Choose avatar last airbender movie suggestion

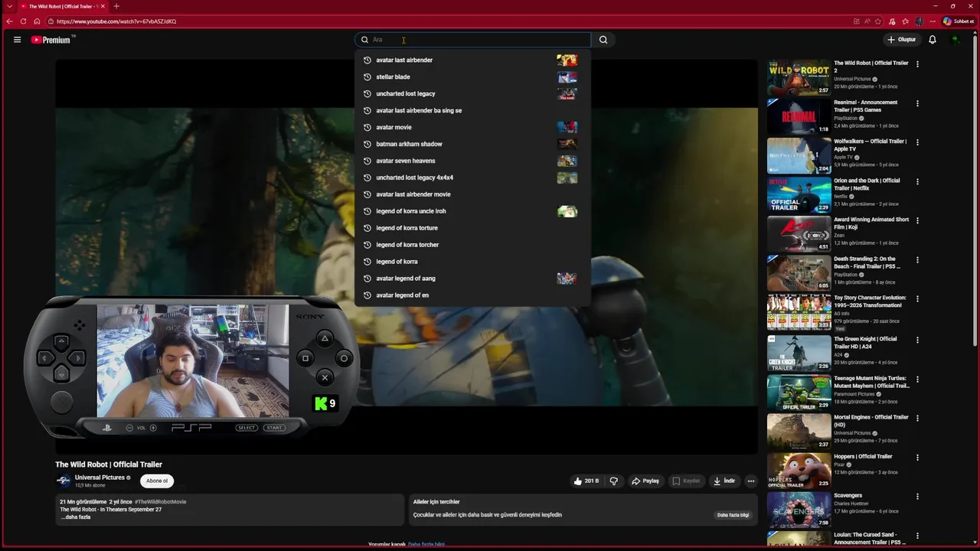point(472,194)
